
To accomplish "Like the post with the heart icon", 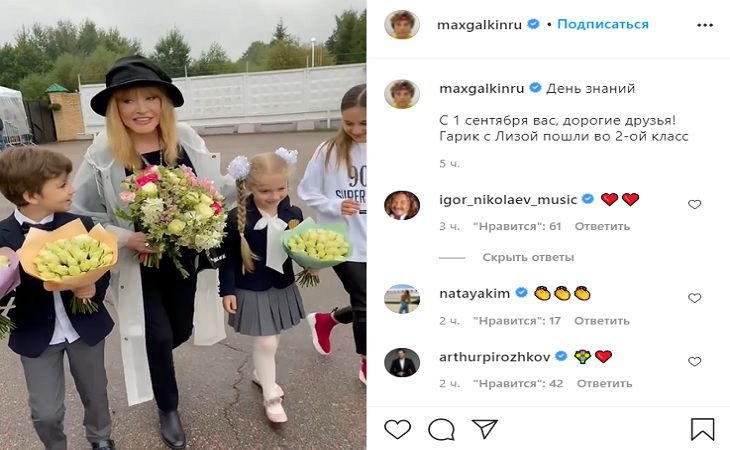I will tap(398, 429).
